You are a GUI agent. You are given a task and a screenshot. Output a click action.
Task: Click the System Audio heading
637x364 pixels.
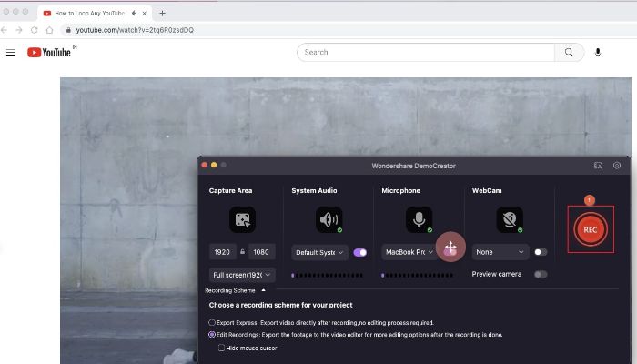pos(314,190)
